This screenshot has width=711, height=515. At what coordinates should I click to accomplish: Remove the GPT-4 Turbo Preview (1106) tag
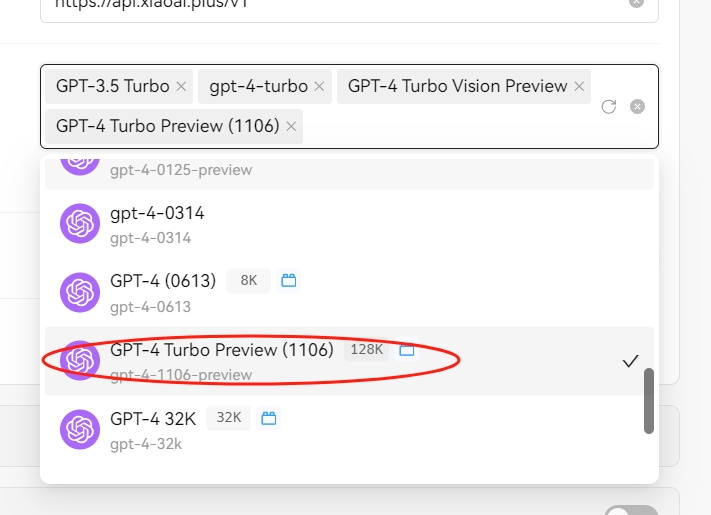[291, 126]
